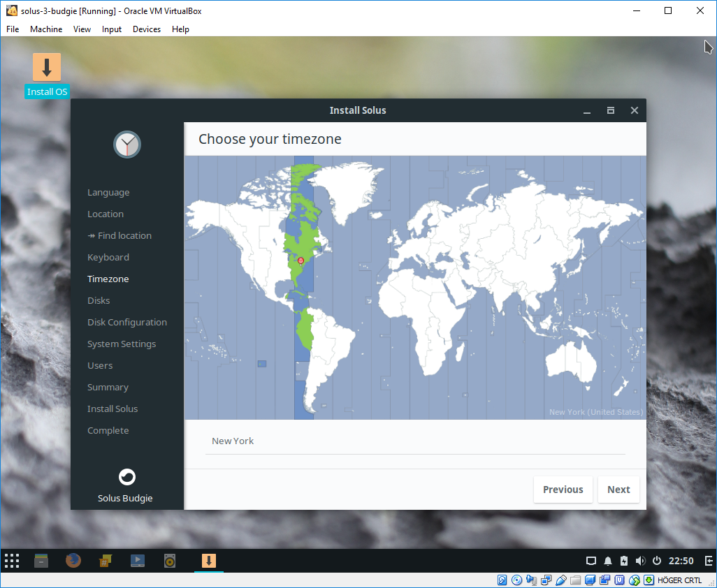Click the VirtualBox shared folders status icon
This screenshot has height=588, width=717.
coord(575,580)
